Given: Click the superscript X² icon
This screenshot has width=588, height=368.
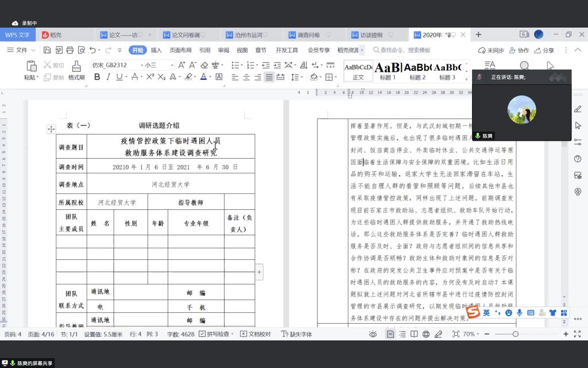Looking at the screenshot, I should point(150,77).
